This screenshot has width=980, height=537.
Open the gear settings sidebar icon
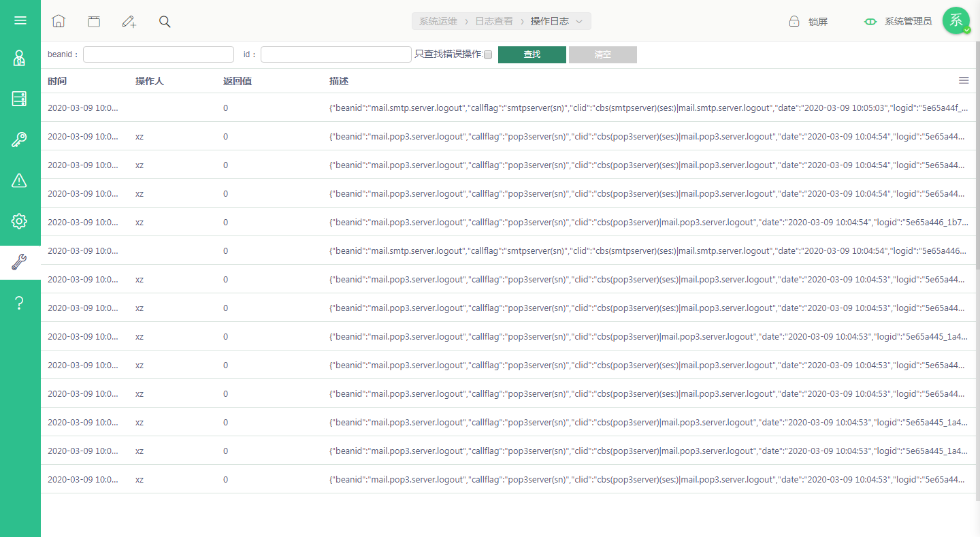tap(20, 221)
